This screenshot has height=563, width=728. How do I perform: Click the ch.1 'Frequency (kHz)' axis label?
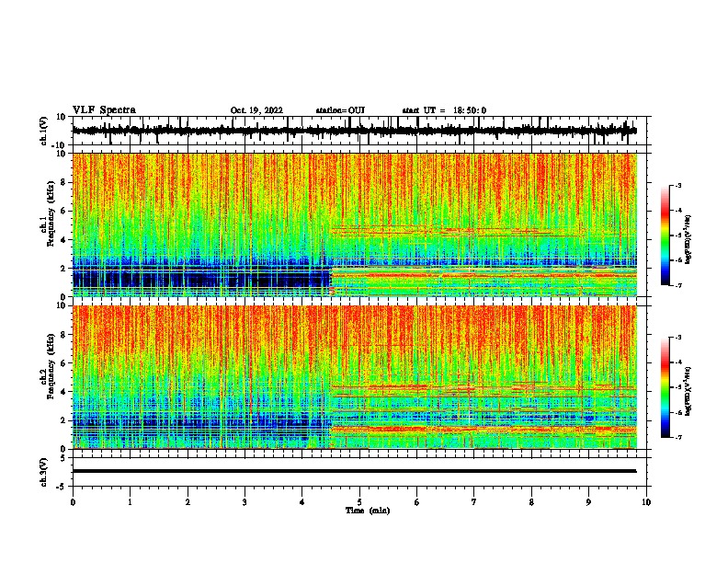pyautogui.click(x=51, y=214)
